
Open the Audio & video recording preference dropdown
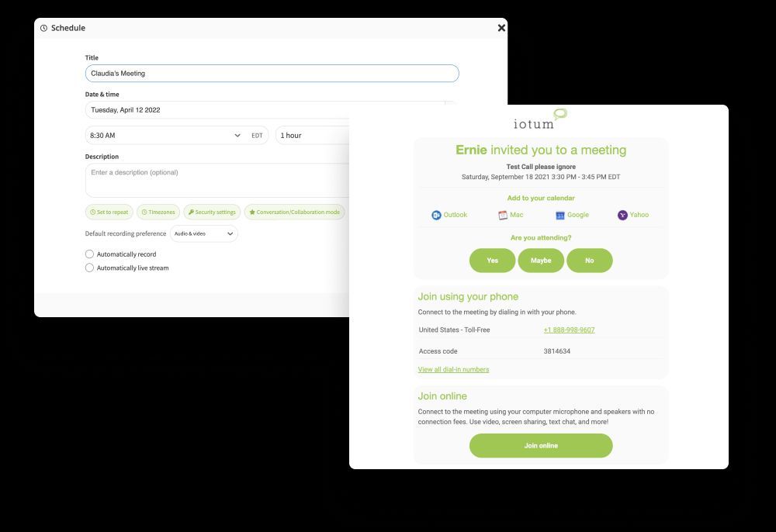point(203,233)
